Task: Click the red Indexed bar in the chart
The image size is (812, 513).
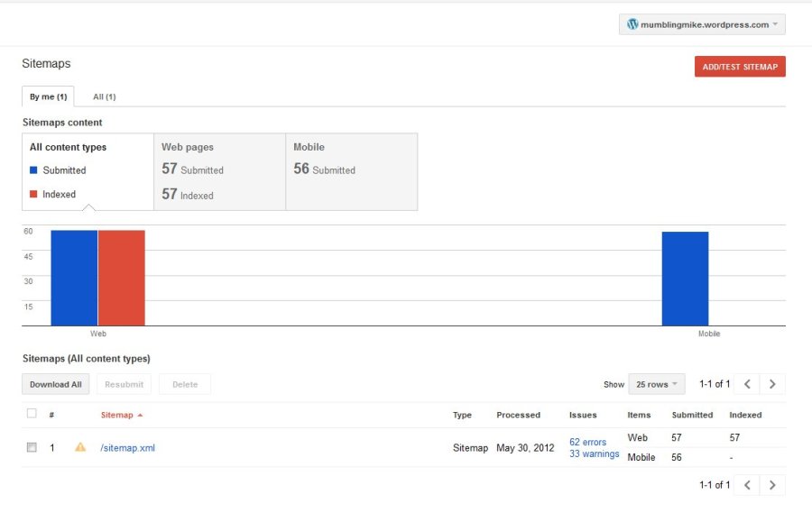Action: tap(122, 278)
